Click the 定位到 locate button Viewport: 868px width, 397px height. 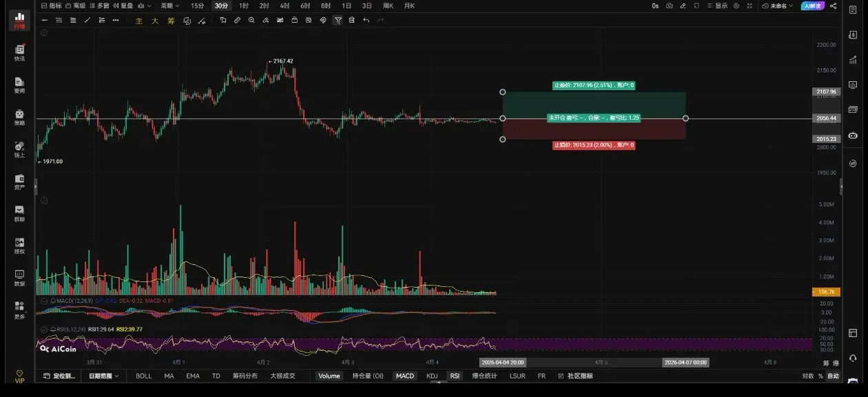[x=60, y=376]
